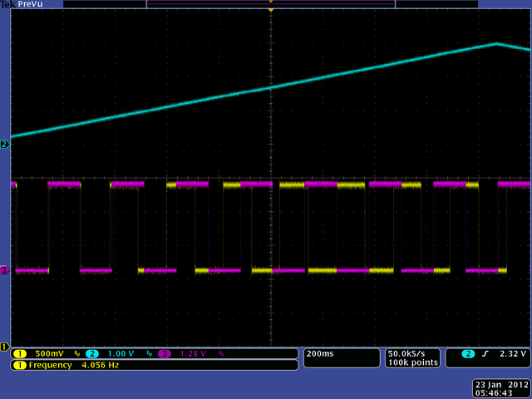Select the 1.28 V channel 3 readout
Viewport: 532px width, 399px height.
tap(193, 353)
